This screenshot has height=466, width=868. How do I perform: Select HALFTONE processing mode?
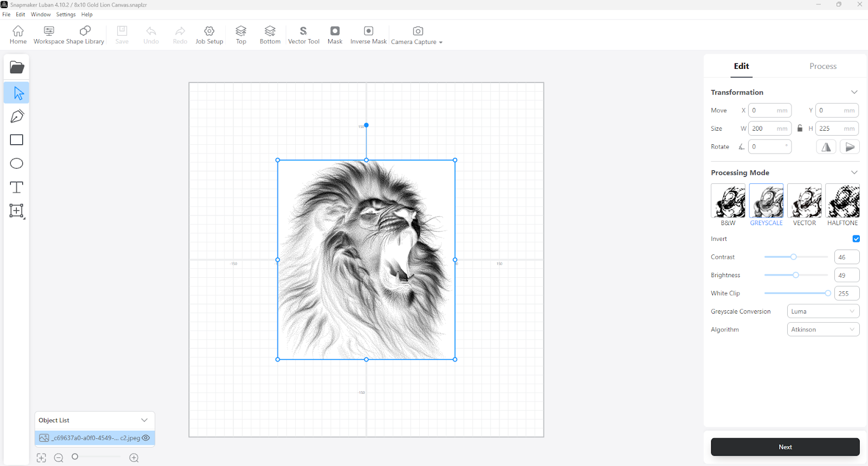click(843, 205)
